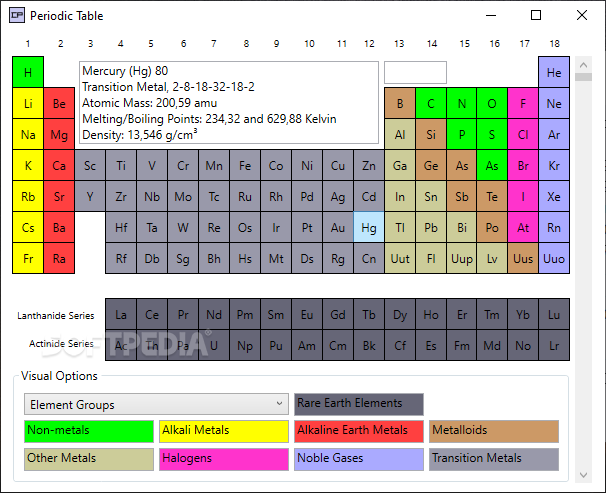Click the Lanthanum (La) element cell
Viewport: 606px width, 493px height.
coord(121,314)
